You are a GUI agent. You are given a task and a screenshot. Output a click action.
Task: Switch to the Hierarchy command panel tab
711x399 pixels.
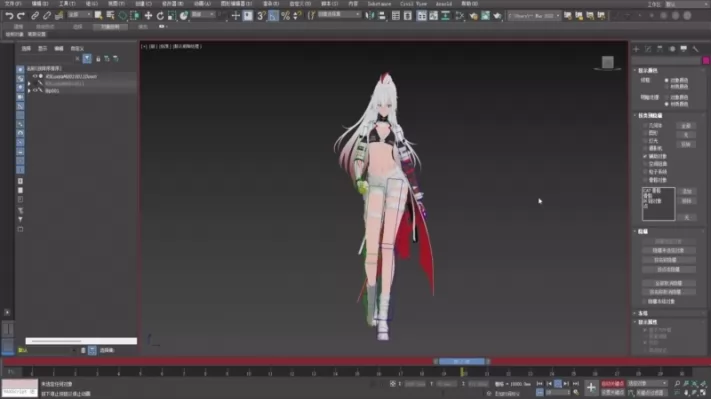(660, 49)
